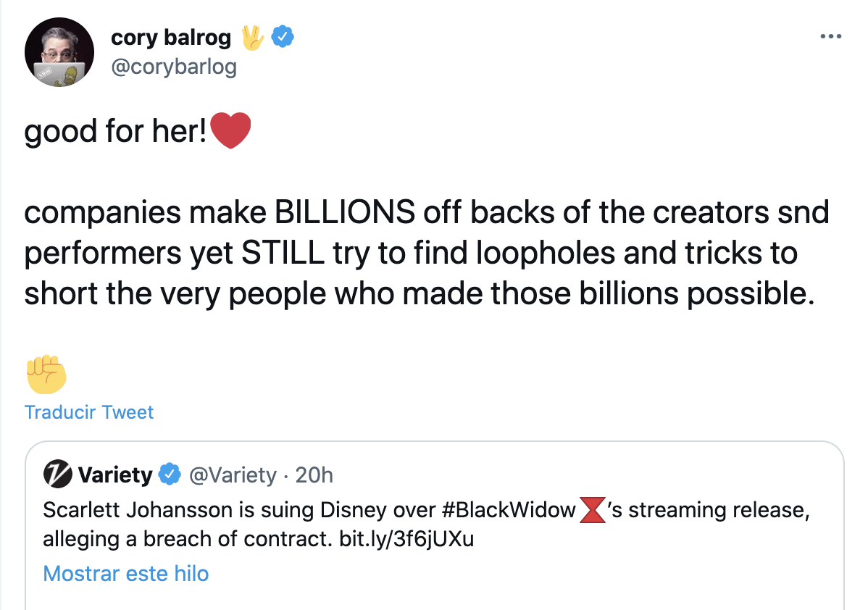Image resolution: width=868 pixels, height=610 pixels.
Task: Click the red heart emoji in the tweet
Action: (230, 132)
